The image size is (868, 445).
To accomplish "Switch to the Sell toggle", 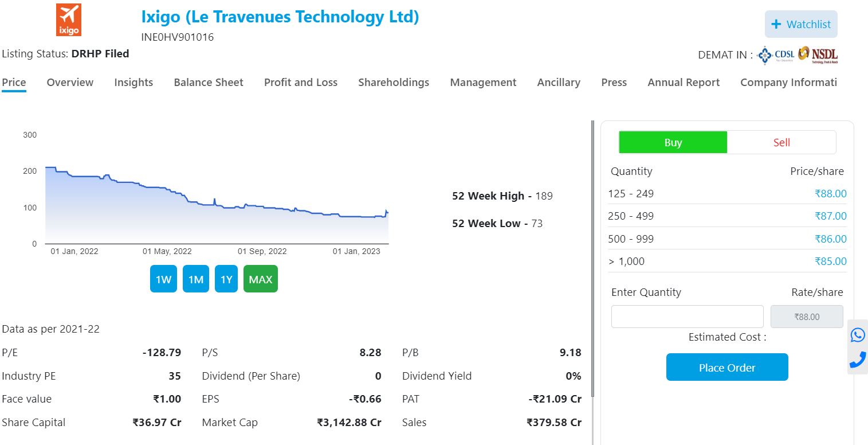I will (781, 142).
